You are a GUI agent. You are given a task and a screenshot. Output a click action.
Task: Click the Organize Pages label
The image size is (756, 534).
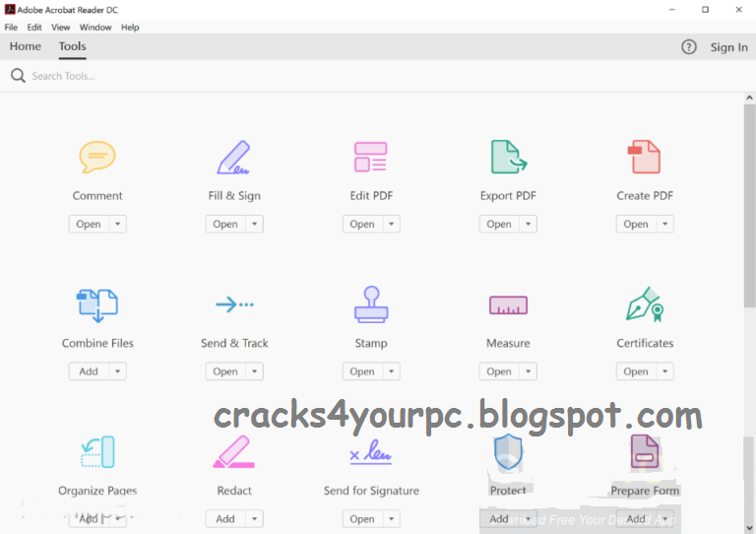(x=97, y=491)
